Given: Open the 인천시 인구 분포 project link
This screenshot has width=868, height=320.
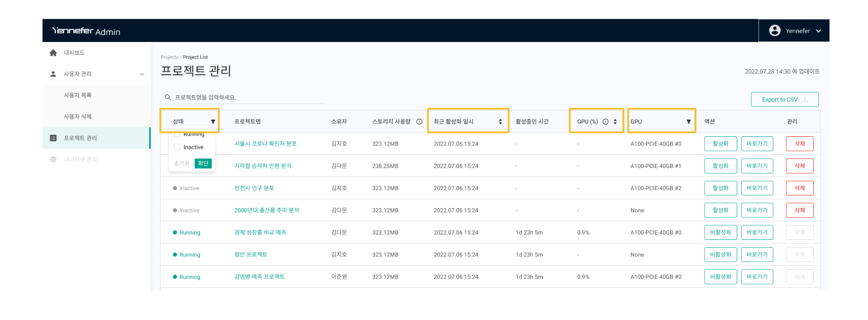Looking at the screenshot, I should tap(254, 188).
